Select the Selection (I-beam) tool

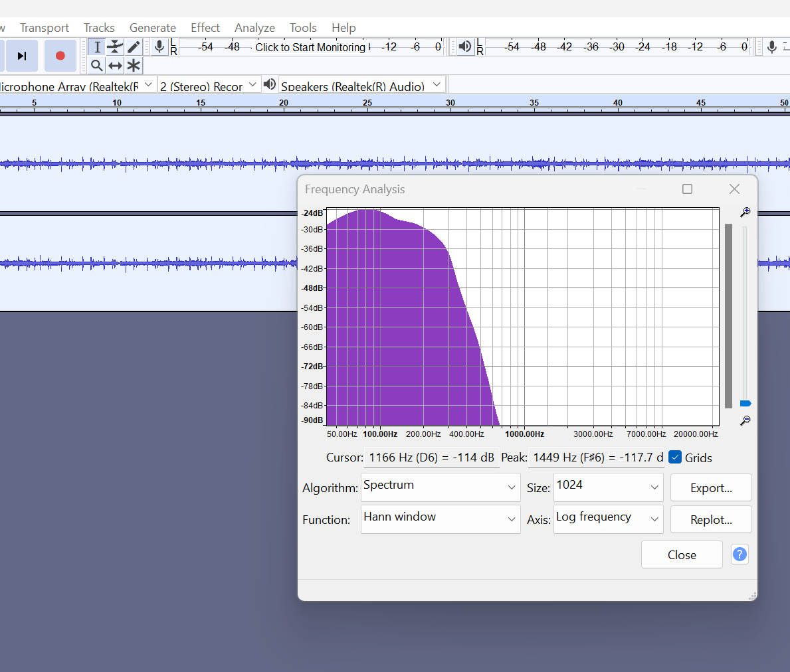(97, 46)
